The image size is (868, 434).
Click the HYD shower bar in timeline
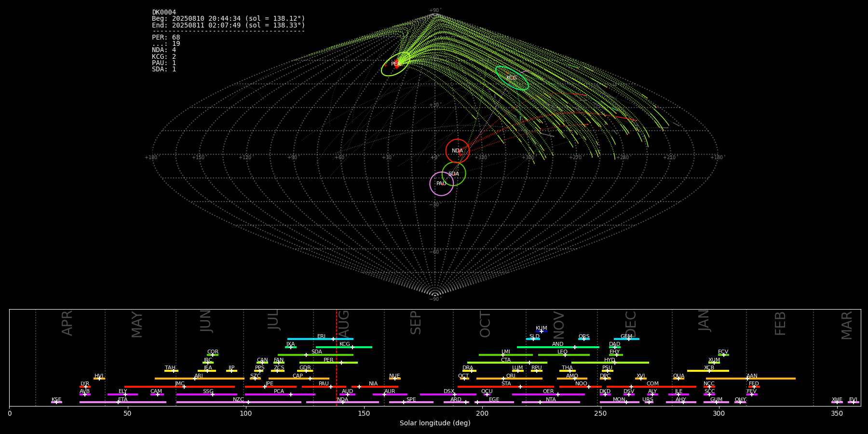[610, 363]
